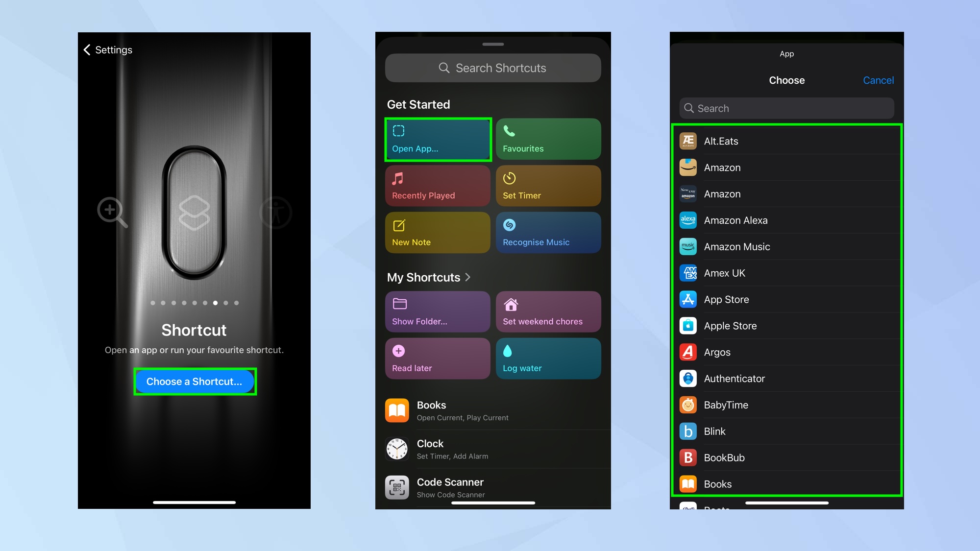Select the Set weekend chores shortcut item

pos(547,311)
